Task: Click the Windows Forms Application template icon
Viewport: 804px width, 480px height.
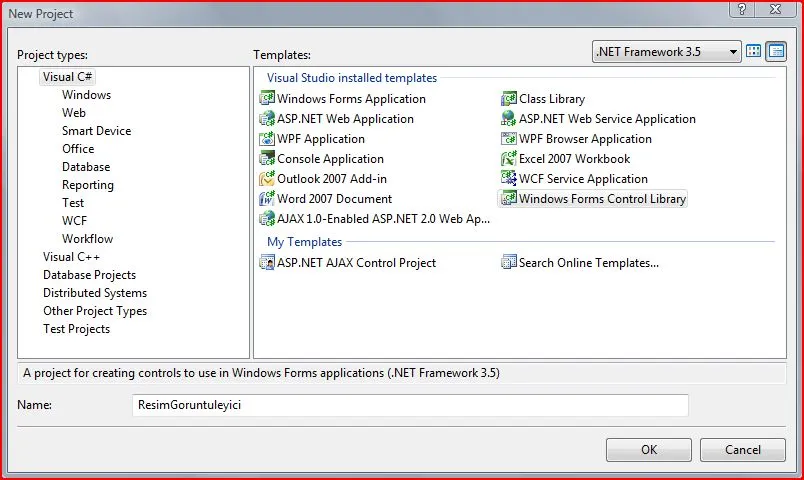Action: click(x=267, y=98)
